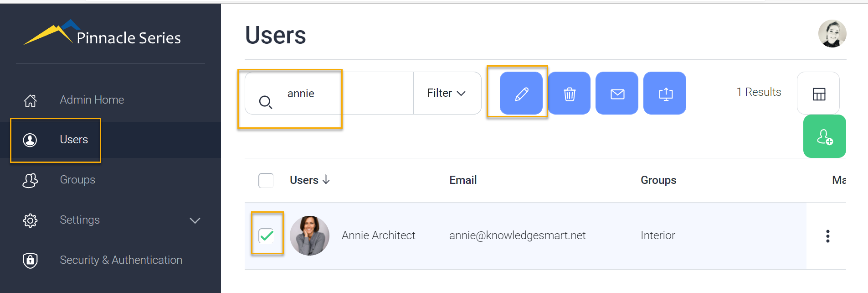Click the delete trash can button
This screenshot has height=293, width=868.
tap(569, 93)
